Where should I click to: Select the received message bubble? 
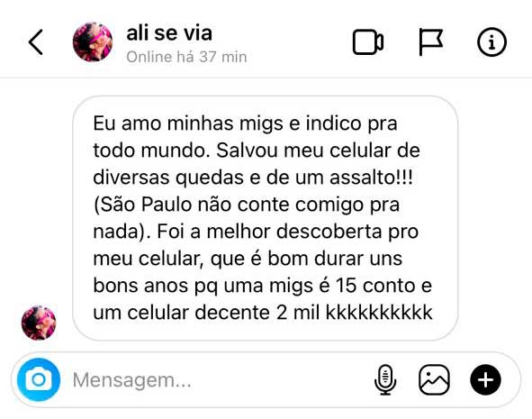pos(265,218)
